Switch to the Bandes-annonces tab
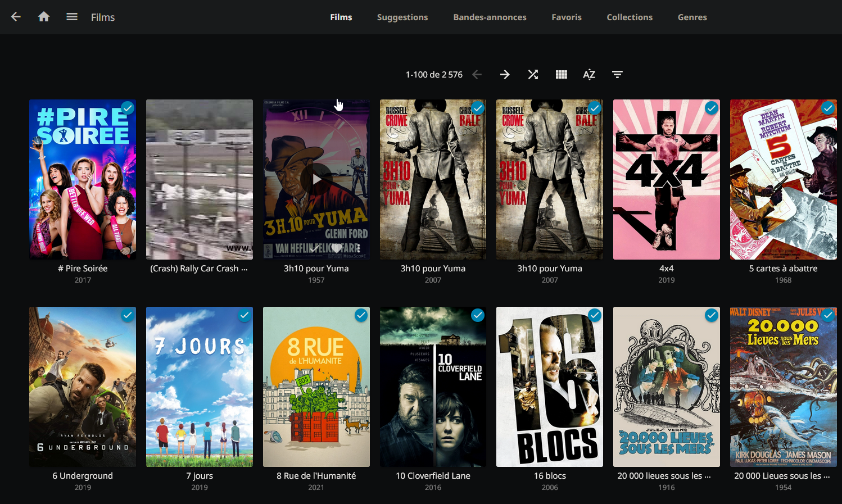The height and width of the screenshot is (504, 842). tap(490, 17)
